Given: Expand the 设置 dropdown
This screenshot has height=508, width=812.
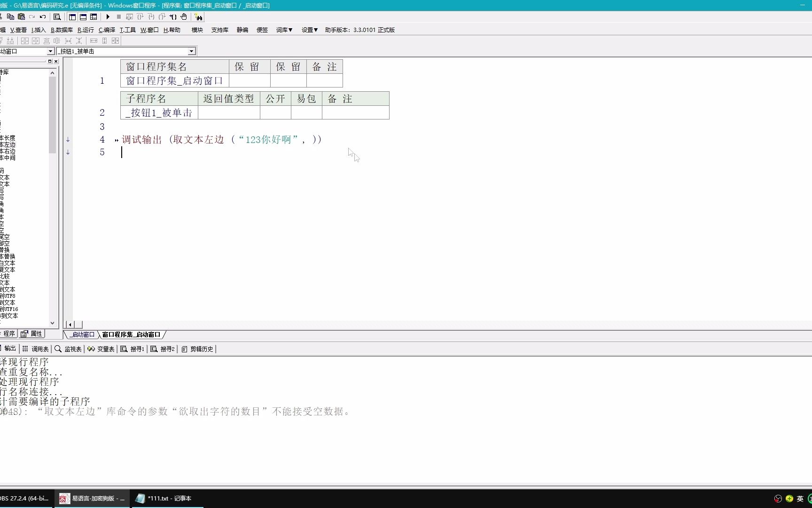Looking at the screenshot, I should [x=310, y=30].
